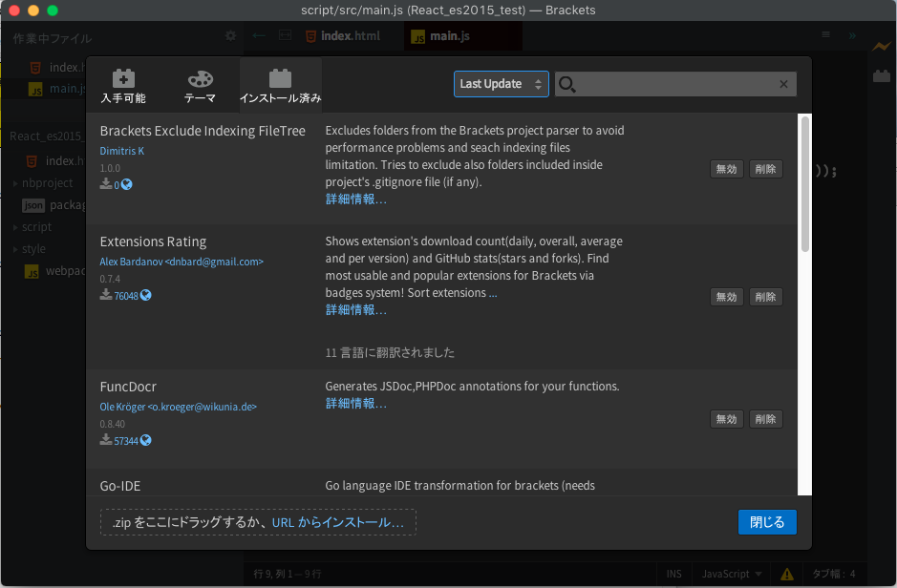Open Ole Kröger author link
897x588 pixels.
(x=178, y=407)
